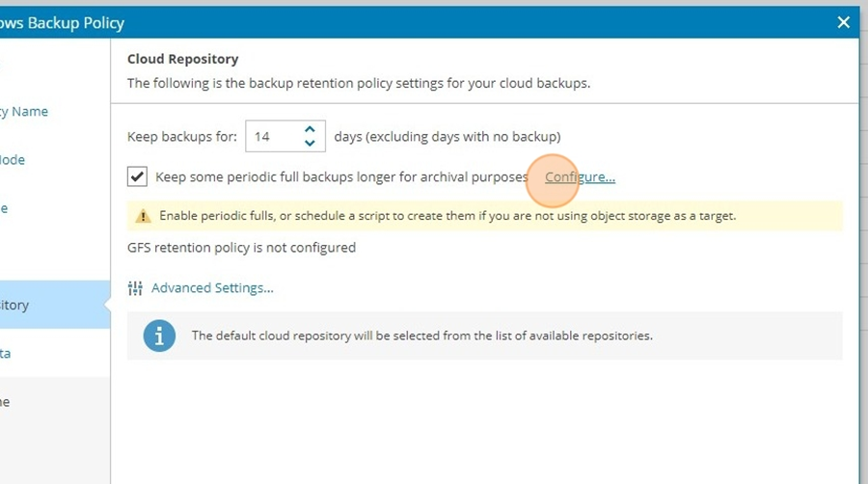Select the Mode step in wizard sidebar
The image size is (868, 484).
(x=13, y=160)
